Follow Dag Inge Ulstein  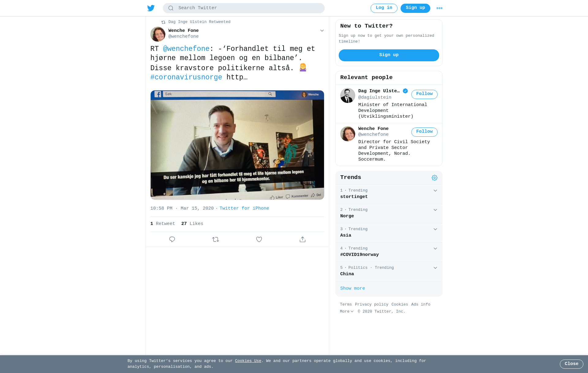tap(424, 94)
